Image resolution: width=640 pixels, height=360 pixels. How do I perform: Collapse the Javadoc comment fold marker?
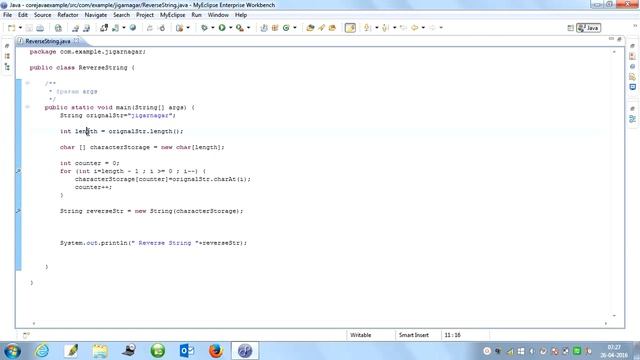pyautogui.click(x=28, y=83)
